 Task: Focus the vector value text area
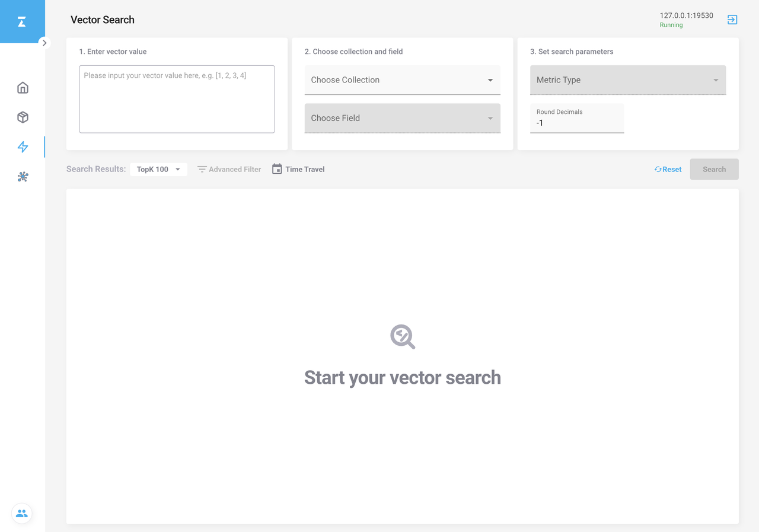tap(177, 99)
